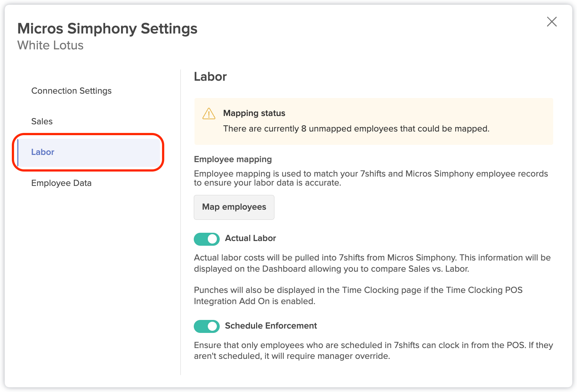Click the Employee mapping subheading

(233, 159)
